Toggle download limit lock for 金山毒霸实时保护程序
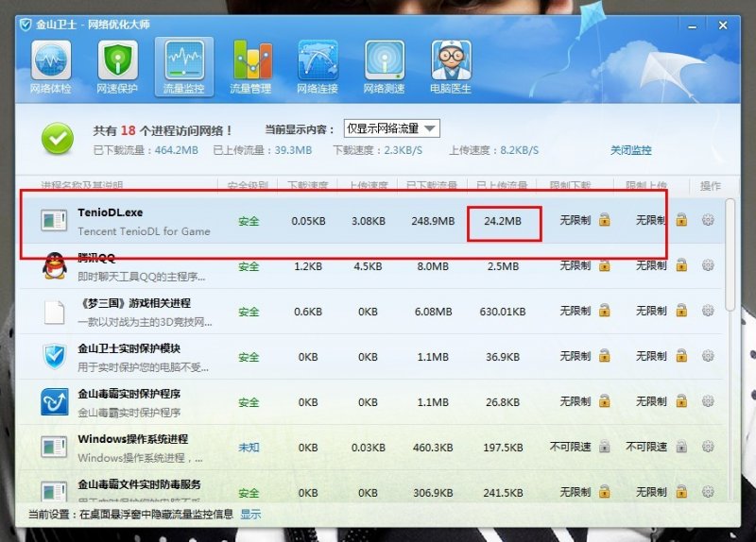This screenshot has height=542, width=756. click(x=604, y=401)
